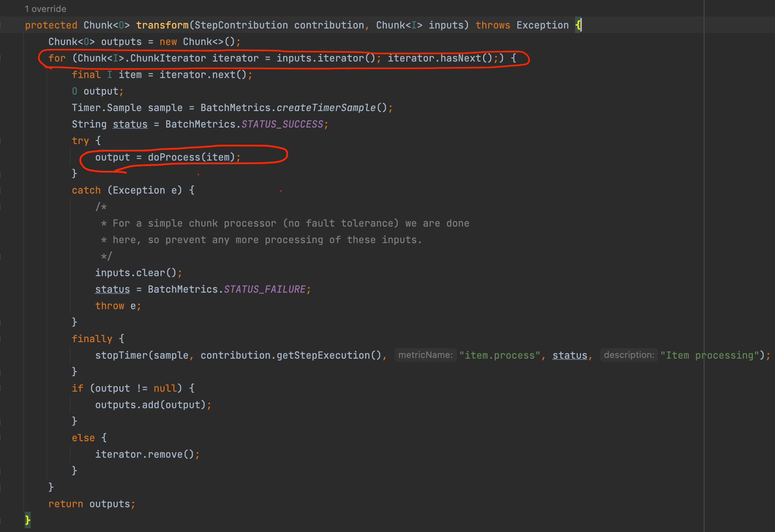
Task: Click the STATUS_SUCCESS constant
Action: point(282,124)
